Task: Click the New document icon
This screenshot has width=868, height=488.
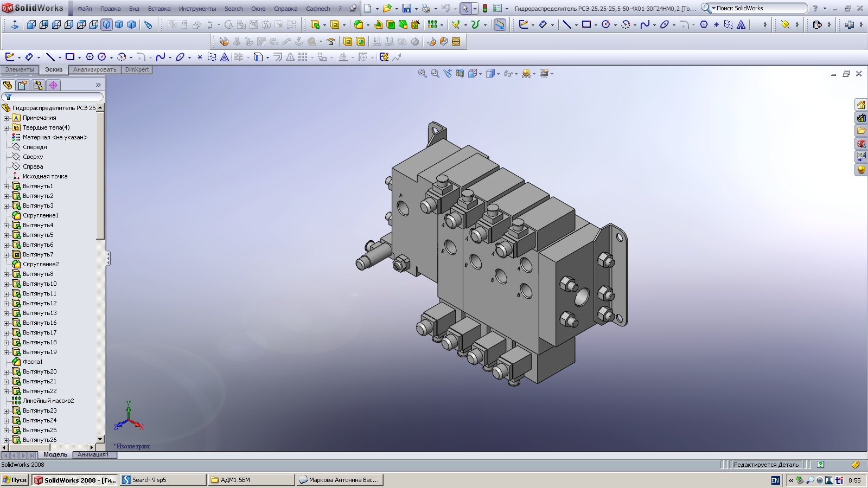Action: (368, 8)
